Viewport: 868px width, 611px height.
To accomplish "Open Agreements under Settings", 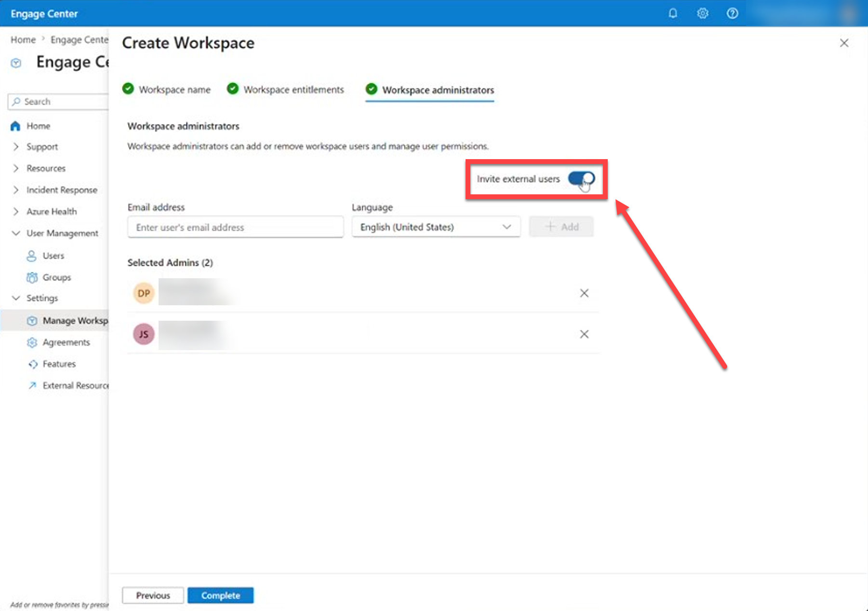I will click(66, 342).
